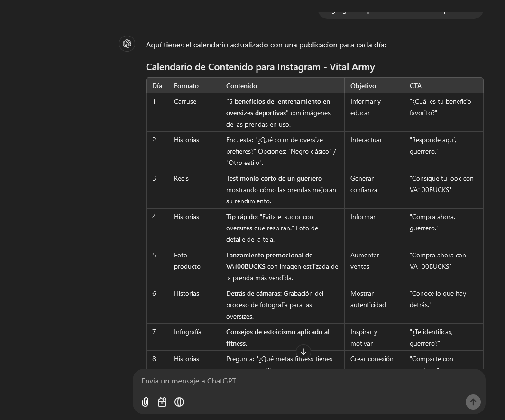This screenshot has width=505, height=420.
Task: Click the "Aquí tienes el calendario" intro text
Action: tap(266, 45)
